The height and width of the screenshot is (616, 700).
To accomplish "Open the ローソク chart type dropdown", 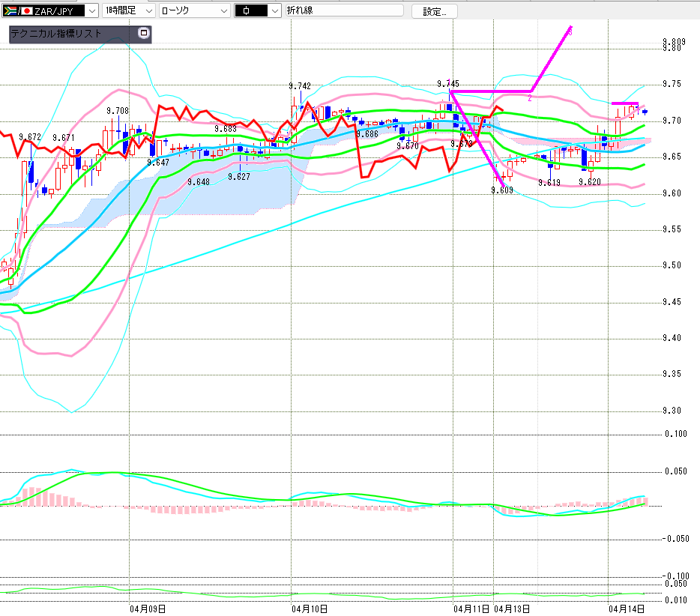I will click(223, 11).
